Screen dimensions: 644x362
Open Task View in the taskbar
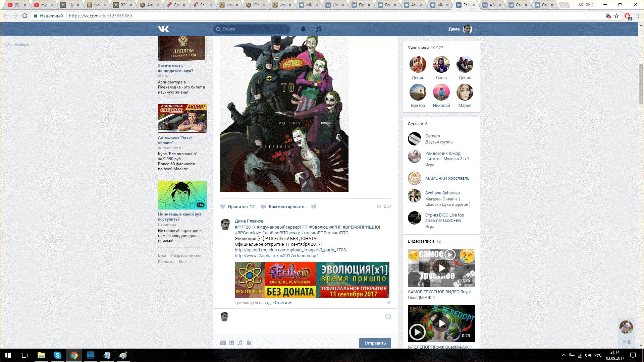(x=24, y=355)
